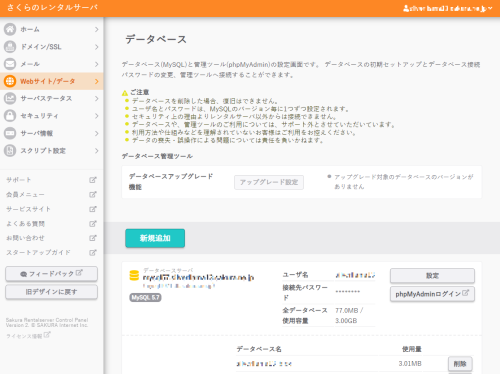Click the 新規追加 button
The width and height of the screenshot is (500, 374).
click(x=155, y=238)
